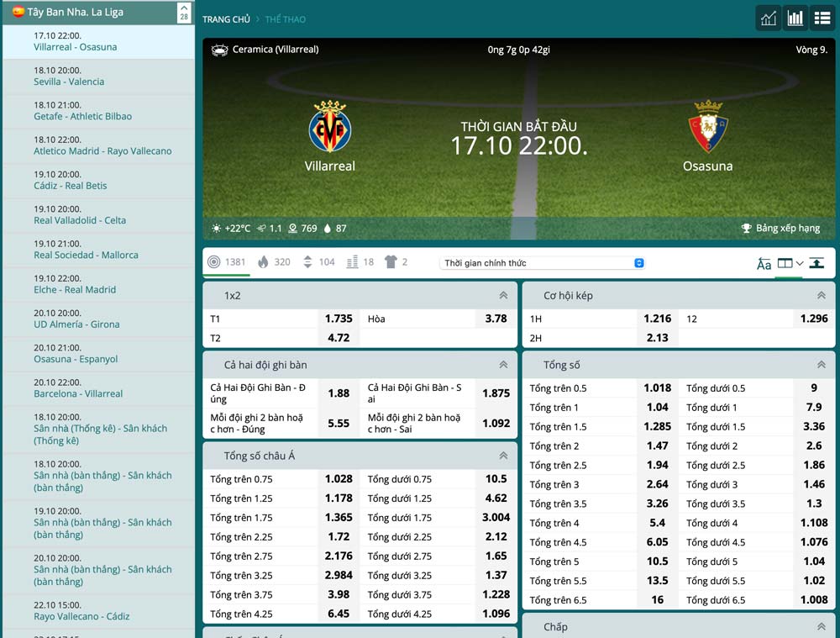The width and height of the screenshot is (840, 638).
Task: Open Thời gian chính thức dropdown
Action: click(x=542, y=263)
